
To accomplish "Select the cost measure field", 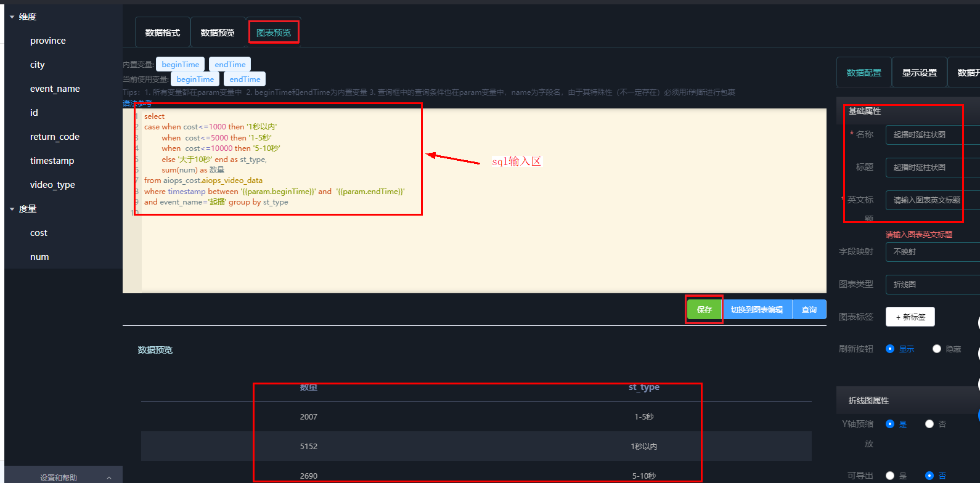I will point(39,233).
